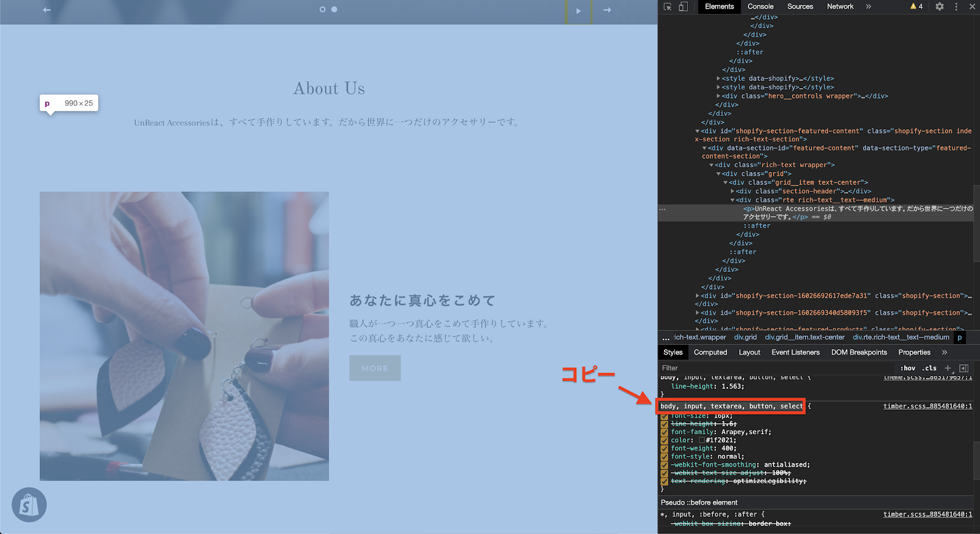
Task: Toggle the device toolbar icon
Action: 683,7
